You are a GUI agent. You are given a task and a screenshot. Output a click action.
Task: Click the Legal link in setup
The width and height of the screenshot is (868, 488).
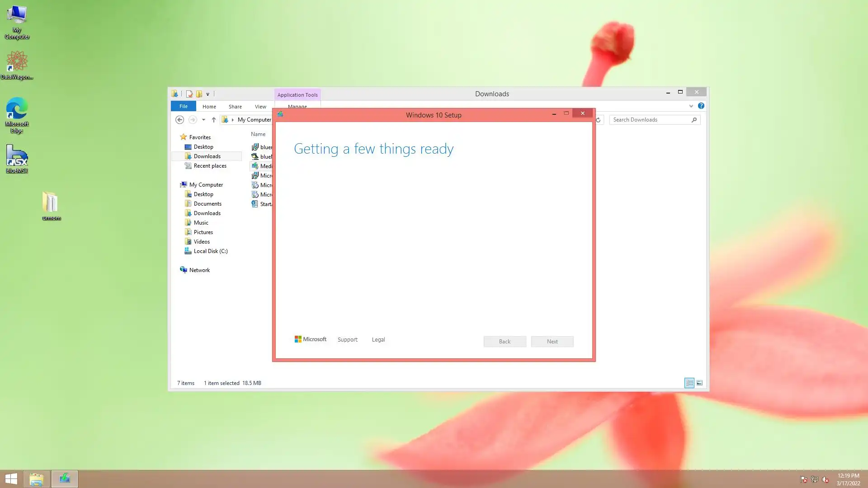tap(378, 340)
